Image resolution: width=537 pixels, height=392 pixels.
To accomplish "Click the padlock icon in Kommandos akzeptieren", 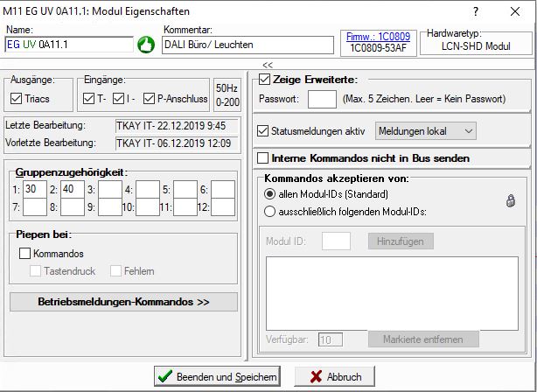I will click(510, 200).
